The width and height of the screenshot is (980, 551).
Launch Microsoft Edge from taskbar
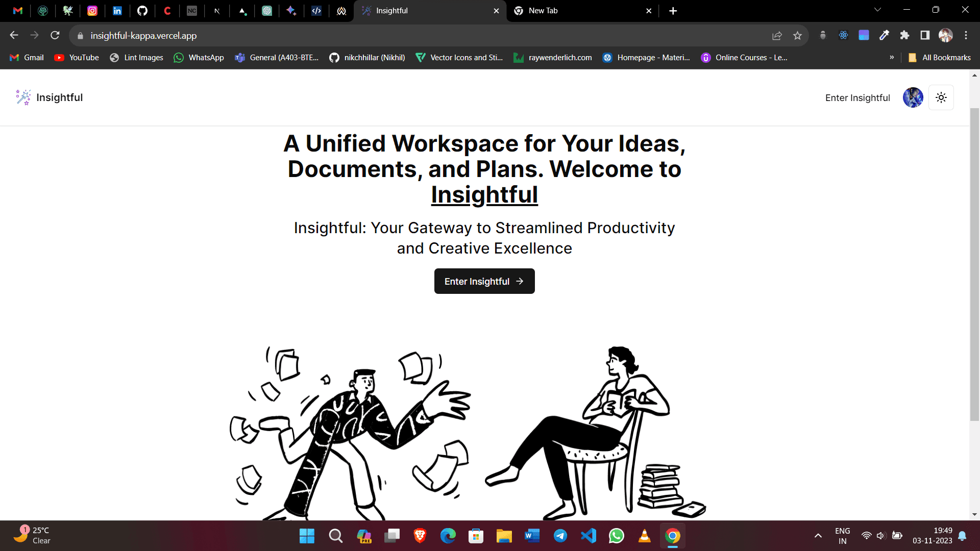tap(448, 536)
